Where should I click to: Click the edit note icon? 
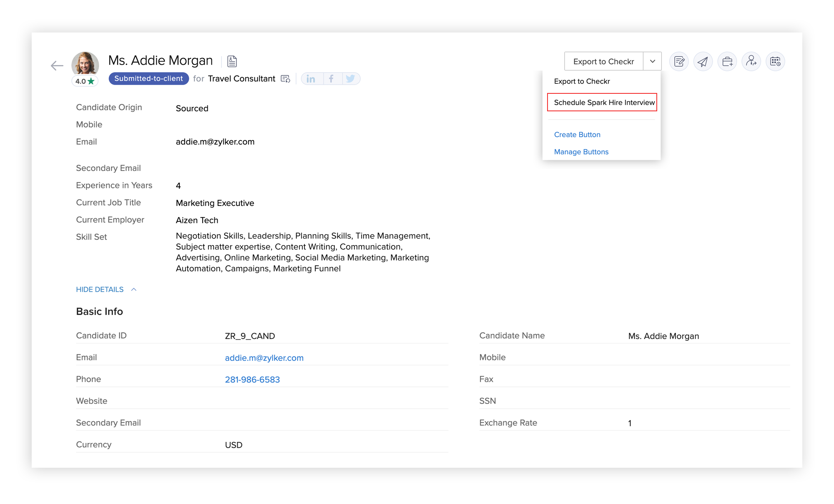(x=679, y=62)
